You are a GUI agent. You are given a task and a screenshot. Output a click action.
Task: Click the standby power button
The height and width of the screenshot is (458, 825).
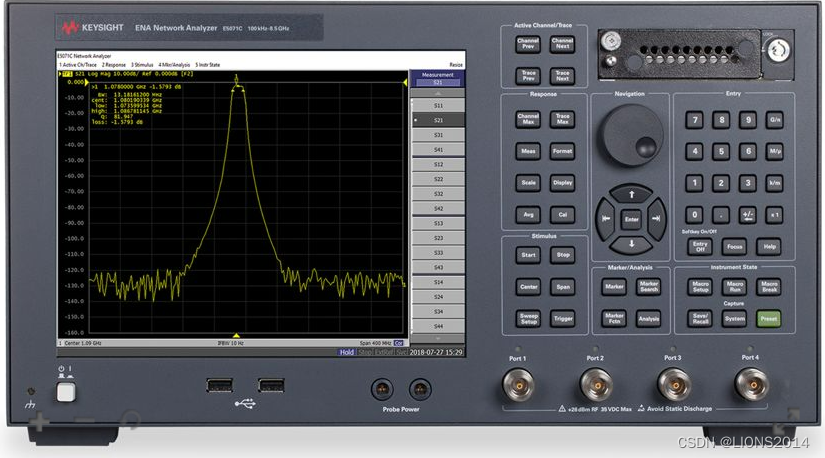coord(66,392)
